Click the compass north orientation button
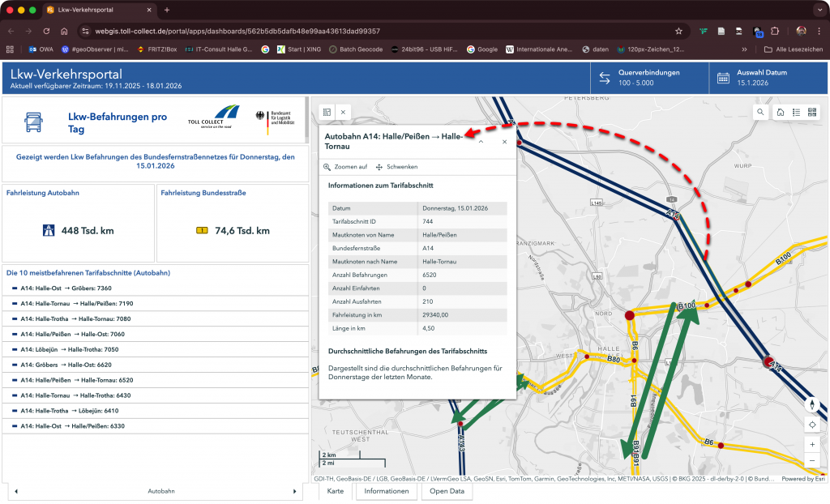Viewport: 830px width, 504px height. [812, 404]
